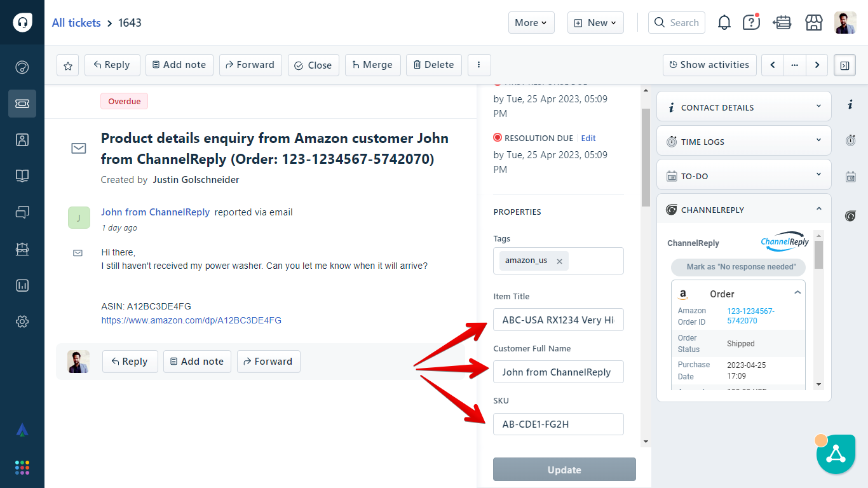Open the three-dot more actions menu
This screenshot has height=488, width=868.
[x=479, y=65]
